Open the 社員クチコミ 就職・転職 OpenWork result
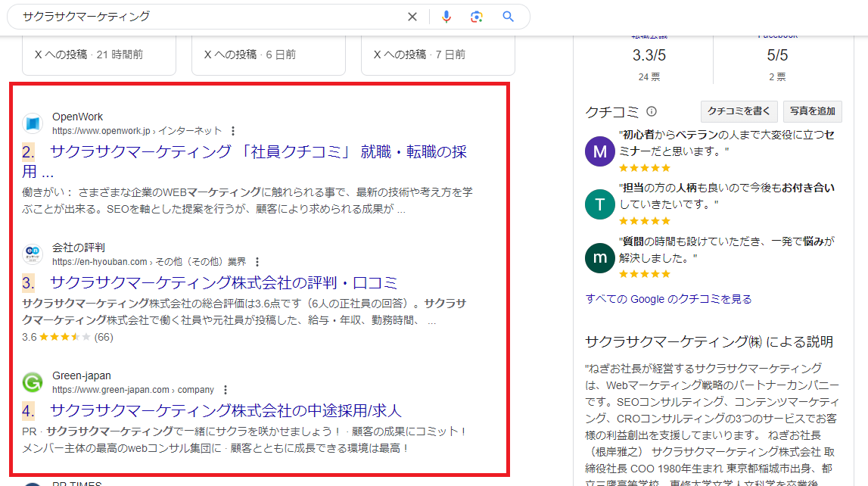The width and height of the screenshot is (868, 486). click(x=244, y=161)
